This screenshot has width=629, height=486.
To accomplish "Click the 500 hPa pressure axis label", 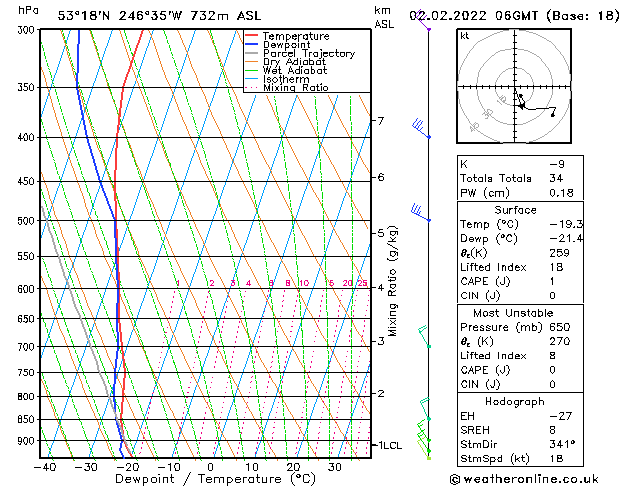I will click(x=26, y=221).
